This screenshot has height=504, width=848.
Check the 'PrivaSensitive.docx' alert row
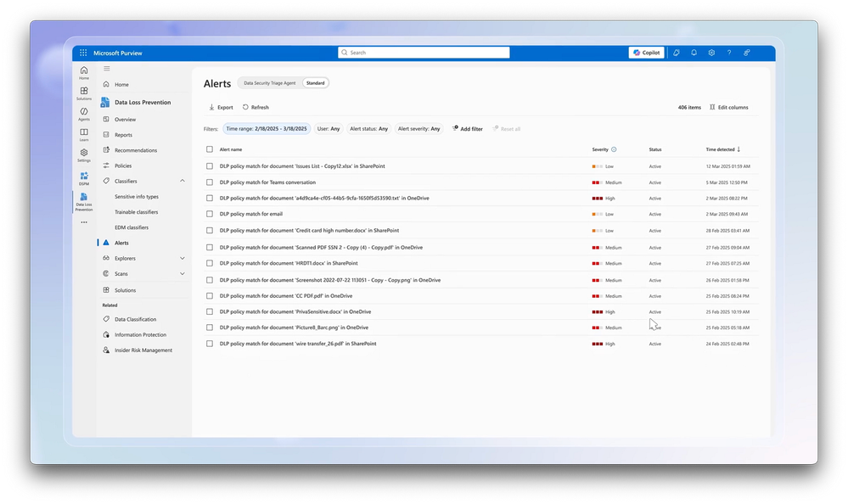click(210, 311)
